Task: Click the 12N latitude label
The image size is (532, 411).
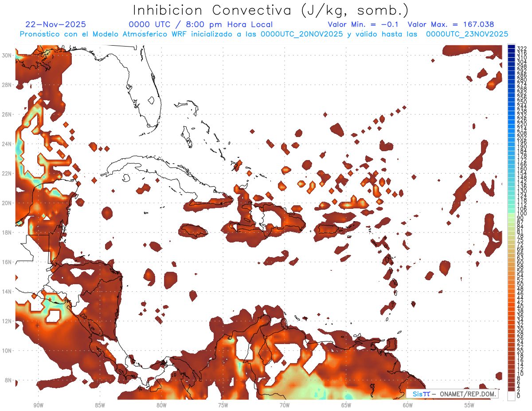Action: [8, 321]
